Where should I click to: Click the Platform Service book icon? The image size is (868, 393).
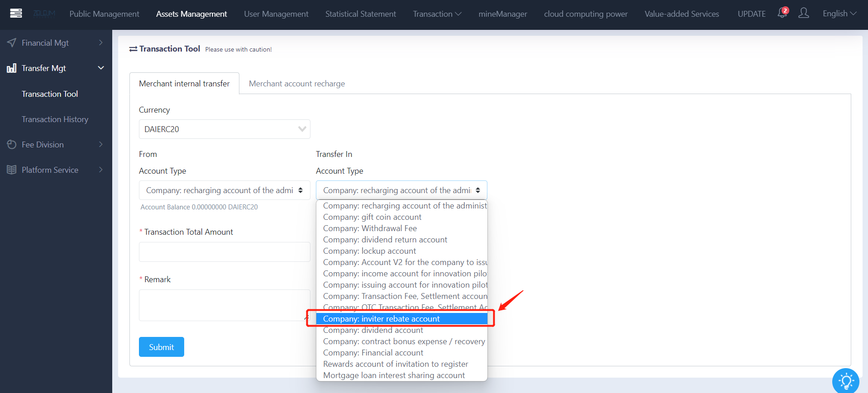pyautogui.click(x=12, y=170)
